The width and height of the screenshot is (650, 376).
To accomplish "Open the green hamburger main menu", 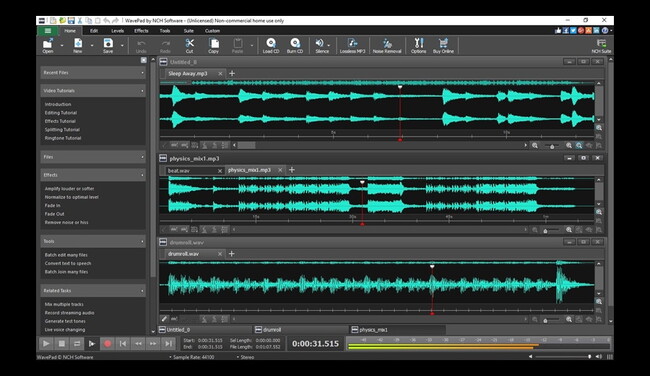I will pyautogui.click(x=48, y=31).
